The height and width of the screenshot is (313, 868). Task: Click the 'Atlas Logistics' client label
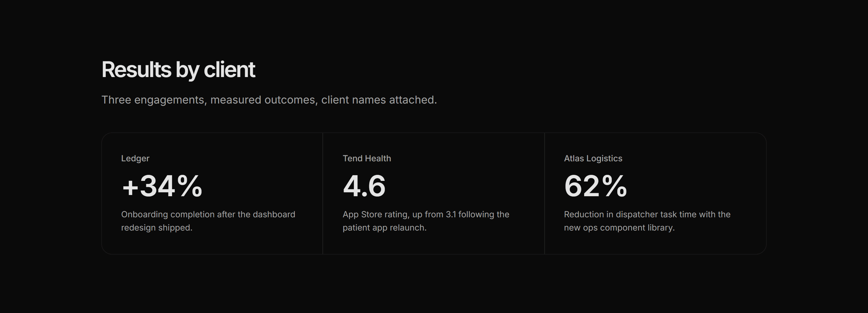click(x=593, y=159)
